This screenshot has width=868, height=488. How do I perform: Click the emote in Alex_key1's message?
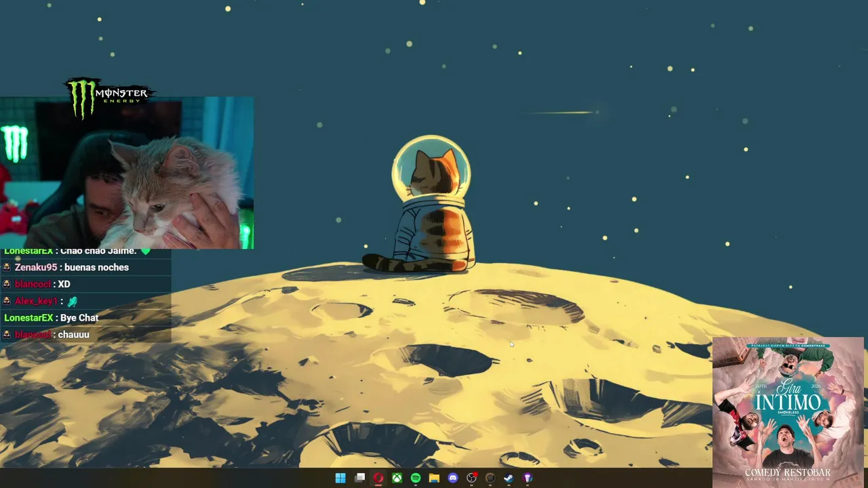click(x=72, y=301)
